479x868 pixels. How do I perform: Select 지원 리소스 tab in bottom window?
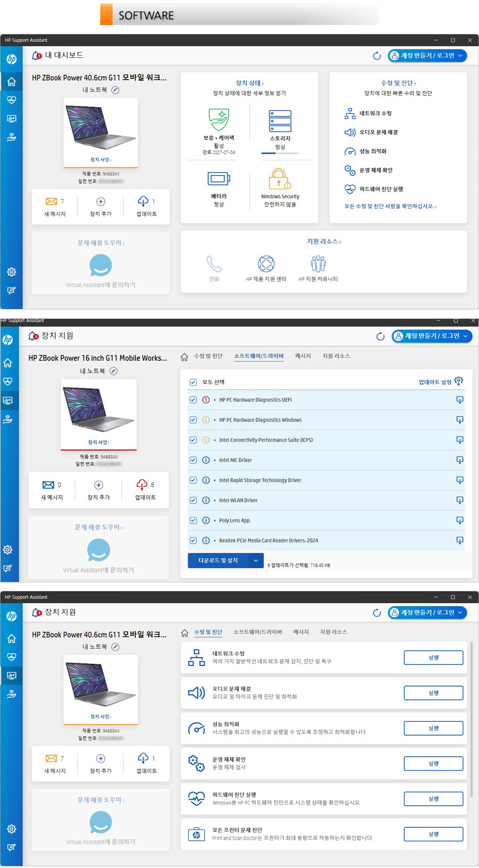pos(334,632)
